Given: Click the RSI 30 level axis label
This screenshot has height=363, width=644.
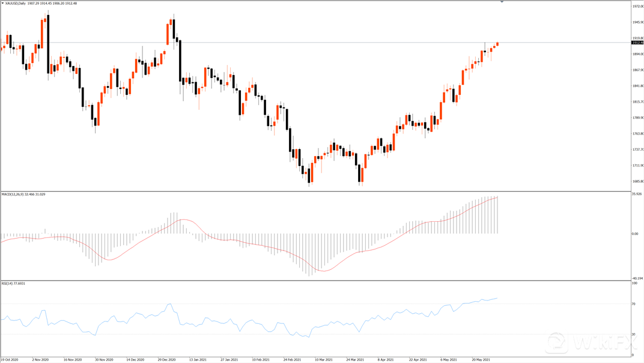Looking at the screenshot, I should (x=634, y=334).
